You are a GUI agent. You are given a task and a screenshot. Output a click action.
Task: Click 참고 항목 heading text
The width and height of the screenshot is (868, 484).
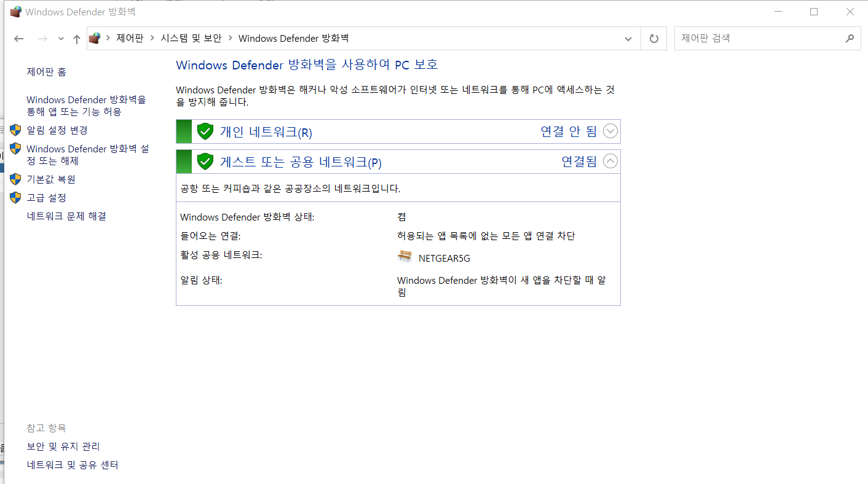point(46,428)
